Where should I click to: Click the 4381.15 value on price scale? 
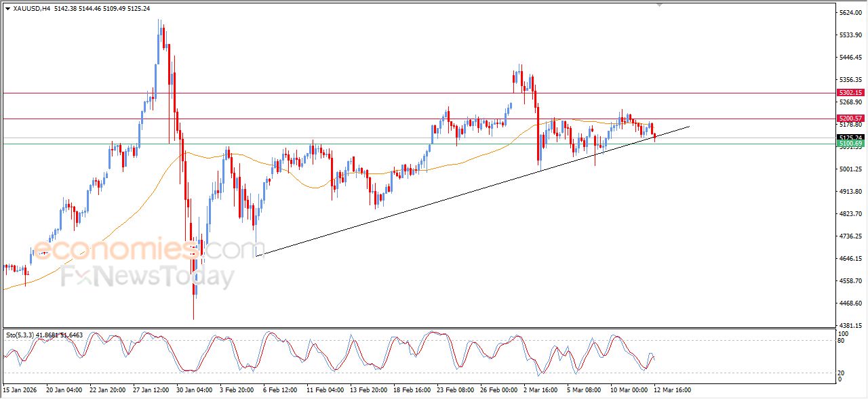coord(850,325)
